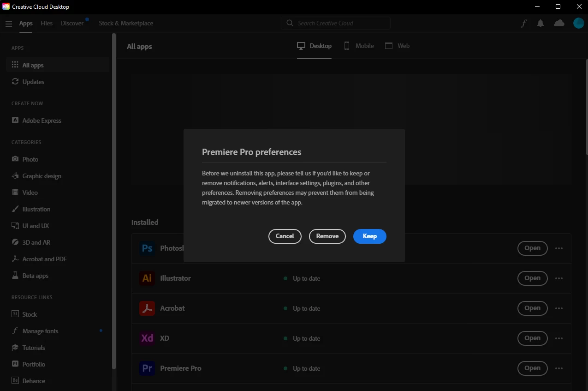Click the Illustration brush icon
Viewport: 588px width, 391px height.
[x=15, y=209]
